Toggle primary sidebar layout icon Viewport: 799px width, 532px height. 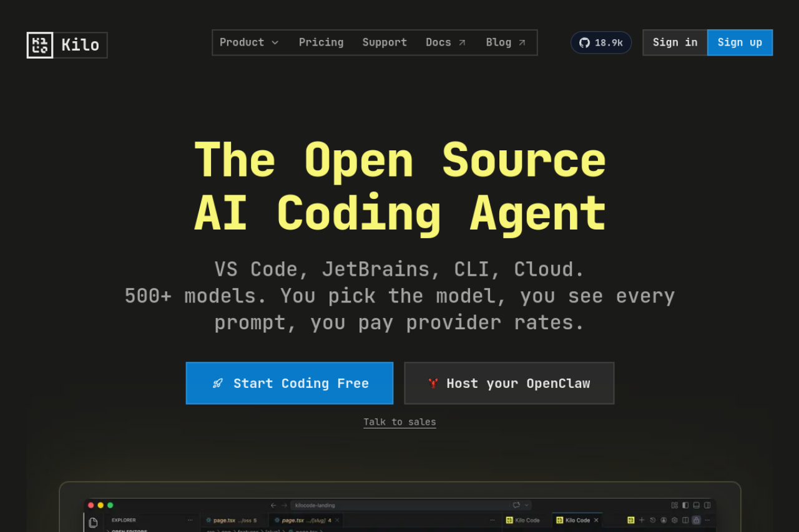(x=685, y=505)
